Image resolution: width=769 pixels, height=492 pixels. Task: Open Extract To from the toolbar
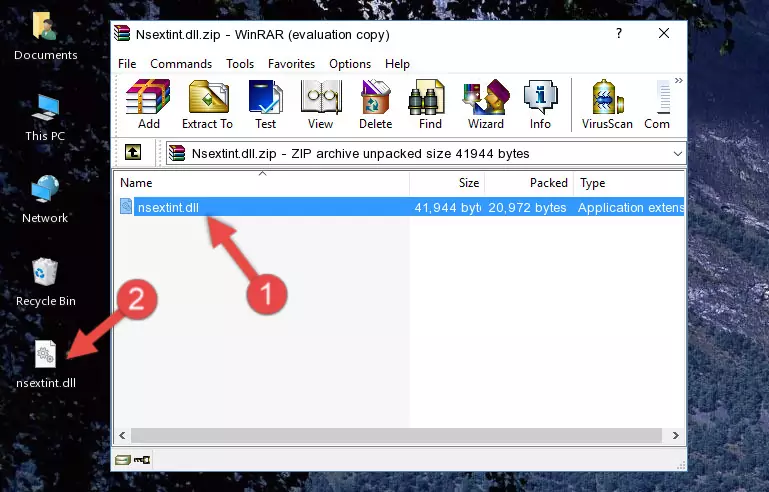[207, 104]
